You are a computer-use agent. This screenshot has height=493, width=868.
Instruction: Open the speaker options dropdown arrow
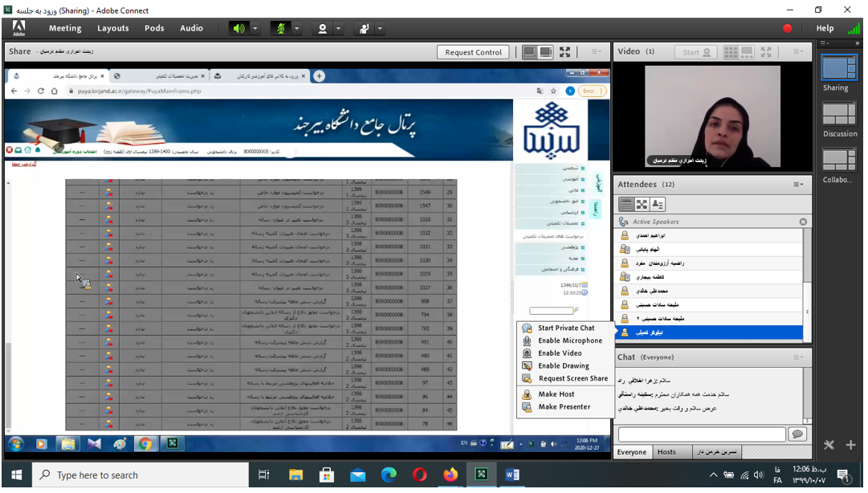[255, 28]
